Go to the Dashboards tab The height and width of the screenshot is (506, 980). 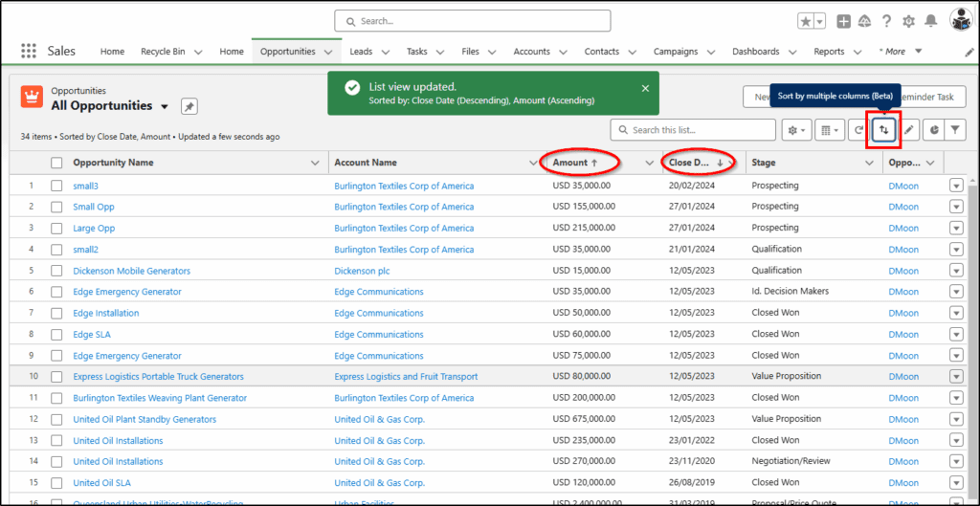[756, 52]
